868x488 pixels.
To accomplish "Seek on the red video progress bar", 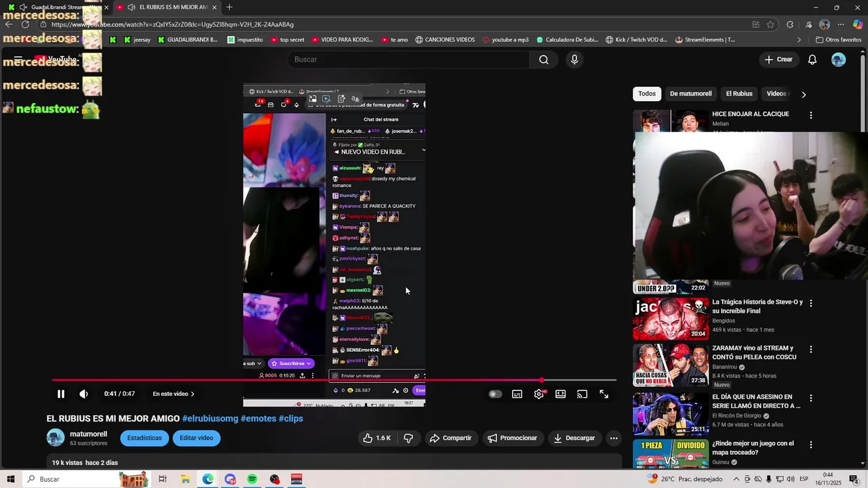I will [334, 380].
